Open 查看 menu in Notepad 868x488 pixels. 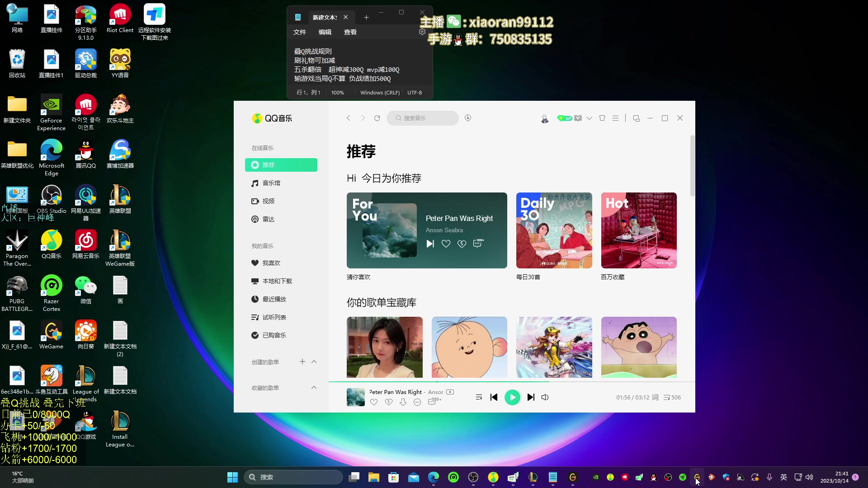(x=350, y=32)
